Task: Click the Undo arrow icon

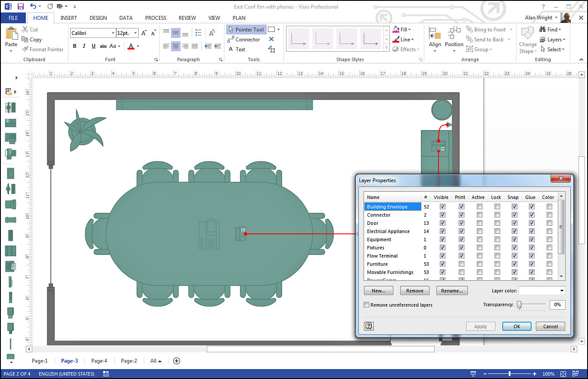Action: pos(33,6)
